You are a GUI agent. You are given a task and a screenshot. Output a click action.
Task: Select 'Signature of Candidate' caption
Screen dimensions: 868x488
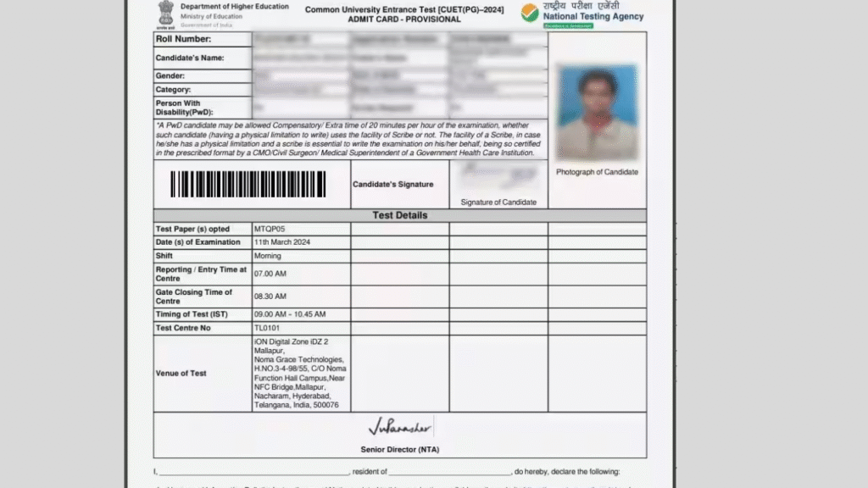pyautogui.click(x=498, y=202)
